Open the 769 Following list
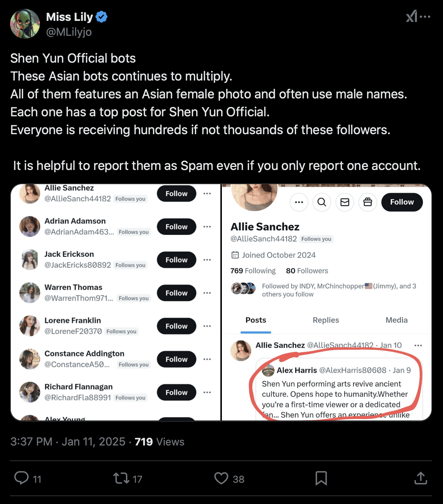Viewport: 443px width, 504px height. [x=253, y=271]
